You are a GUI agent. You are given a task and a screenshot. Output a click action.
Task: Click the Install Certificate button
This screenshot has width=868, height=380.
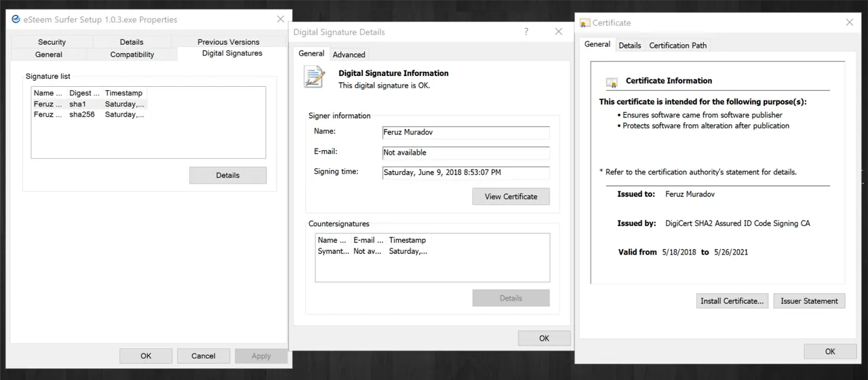[732, 301]
